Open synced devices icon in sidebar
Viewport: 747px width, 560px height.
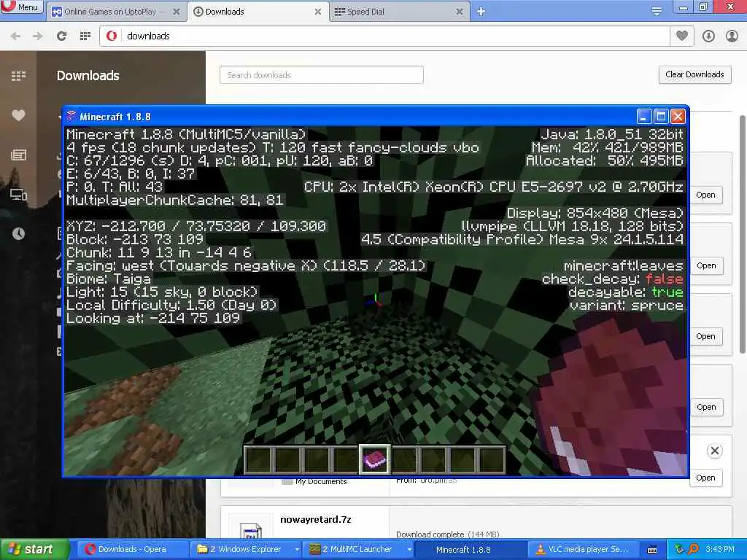click(x=18, y=194)
